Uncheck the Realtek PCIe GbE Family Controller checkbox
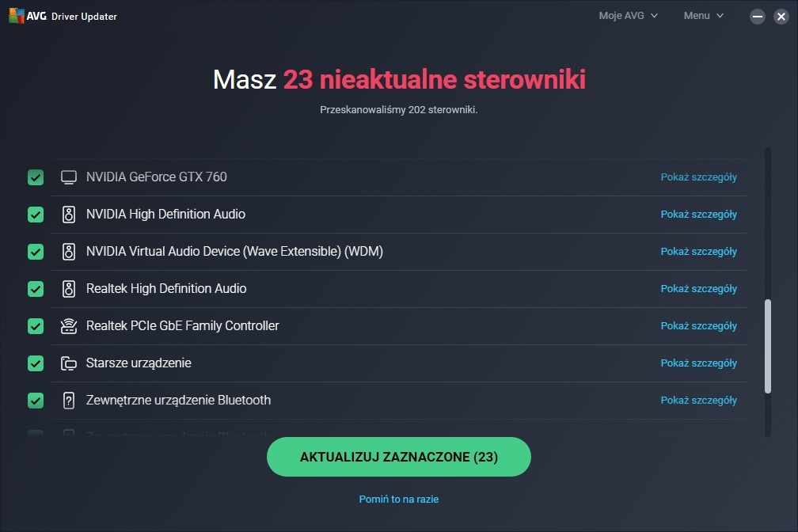This screenshot has width=798, height=532. [x=36, y=326]
